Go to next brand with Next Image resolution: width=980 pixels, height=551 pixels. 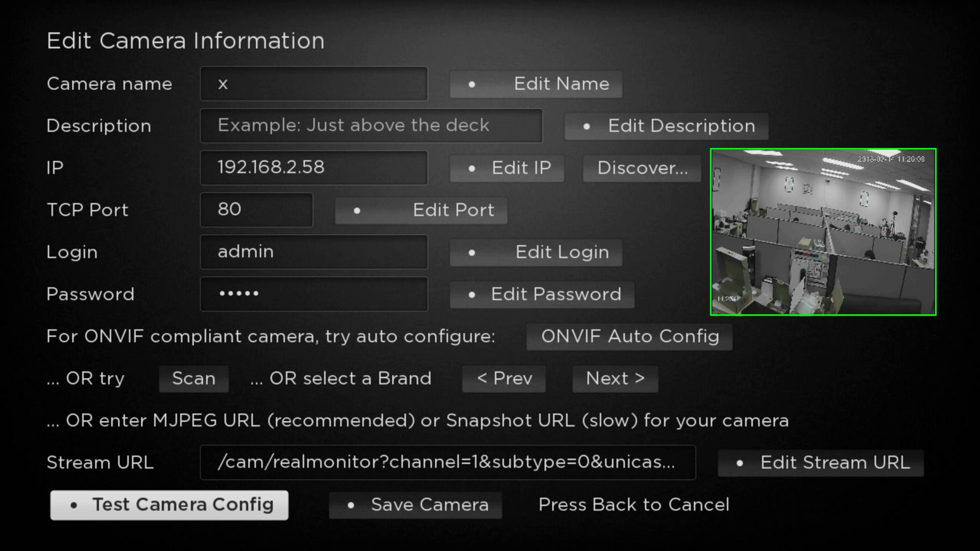click(615, 379)
